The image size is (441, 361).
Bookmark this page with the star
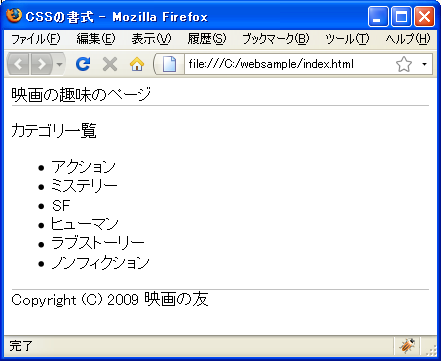pos(404,64)
